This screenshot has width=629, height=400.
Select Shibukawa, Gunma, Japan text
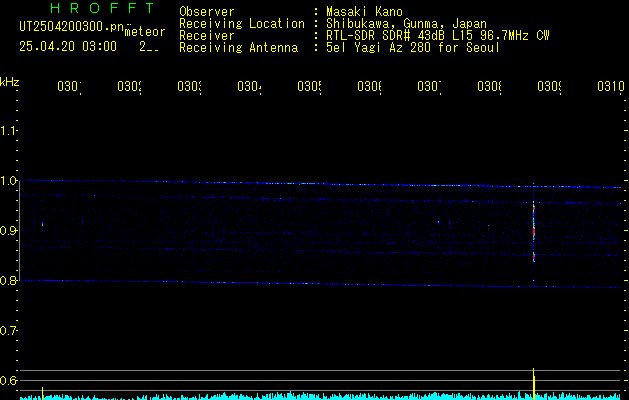click(x=406, y=24)
